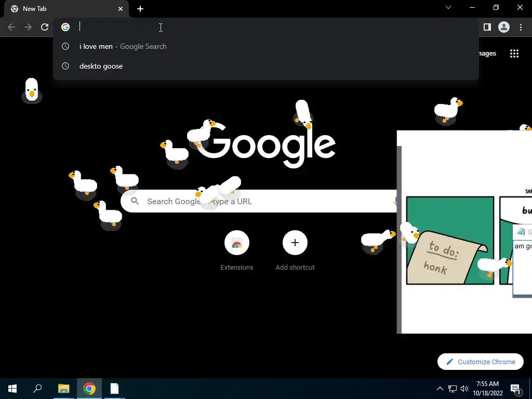Open Chrome three-dot menu
This screenshot has height=399, width=532.
pos(521,27)
